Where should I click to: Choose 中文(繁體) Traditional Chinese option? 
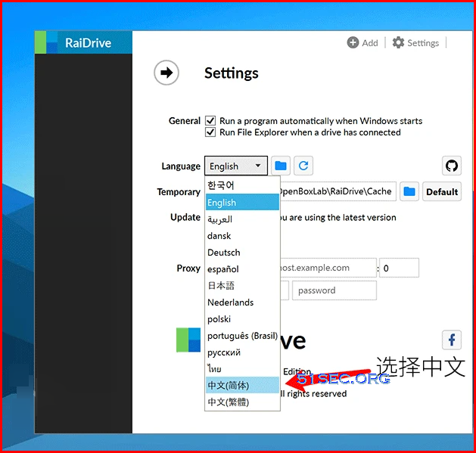[x=242, y=402]
